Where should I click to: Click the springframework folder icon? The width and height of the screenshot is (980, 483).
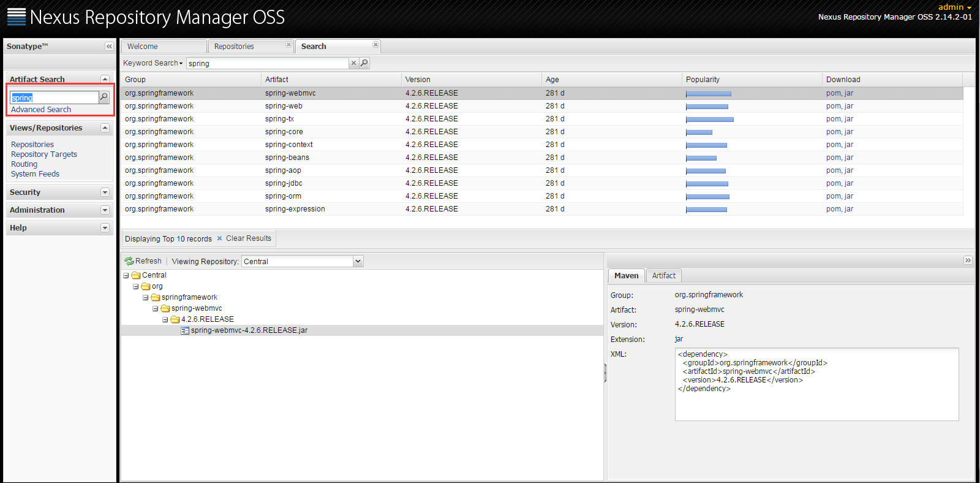pos(156,297)
